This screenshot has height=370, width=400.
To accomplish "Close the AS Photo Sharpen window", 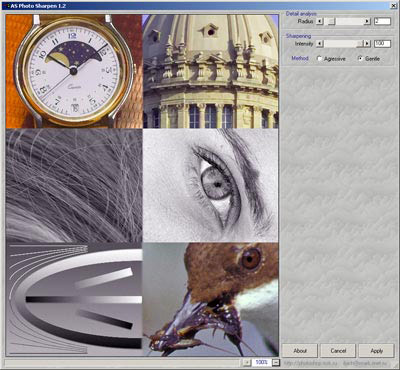I will pyautogui.click(x=393, y=5).
